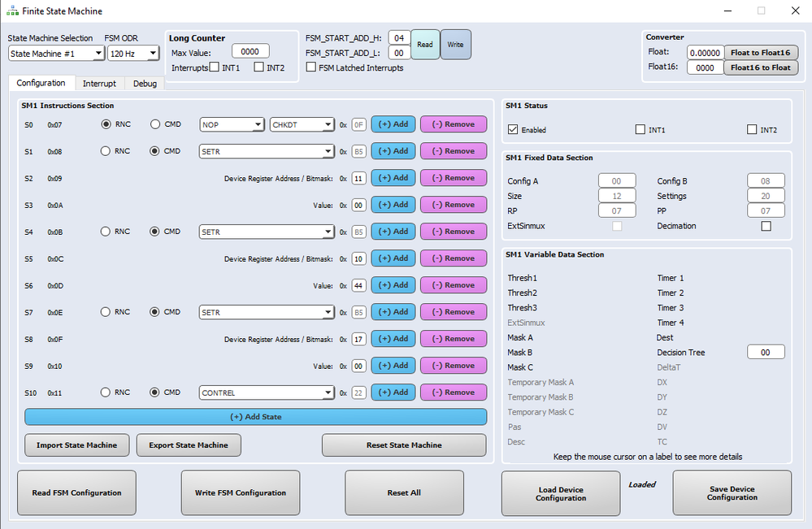Click Import State Machine button
812x529 pixels.
77,445
